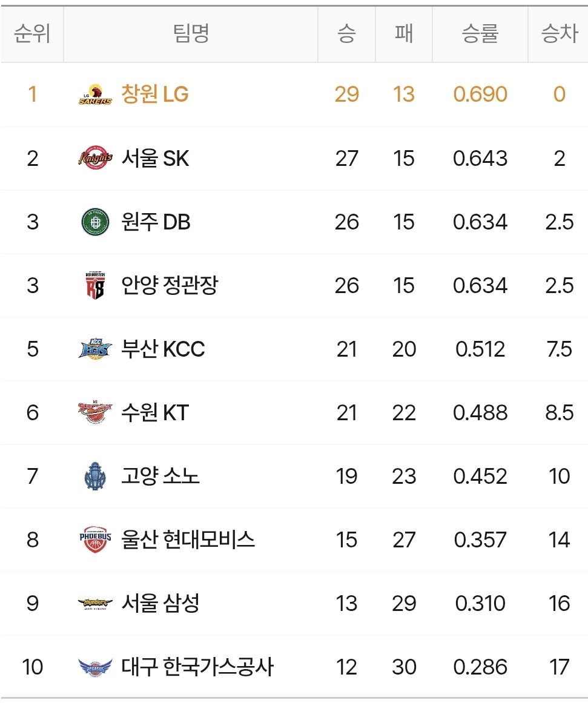588x703 pixels.
Task: Open the 창원 LG team link
Action: coord(155,94)
